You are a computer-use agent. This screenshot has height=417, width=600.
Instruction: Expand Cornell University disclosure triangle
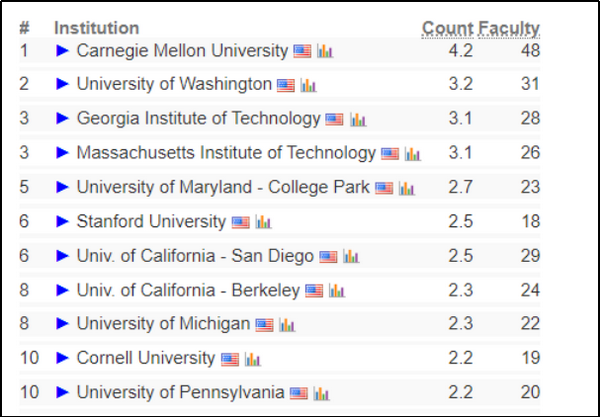[x=63, y=358]
